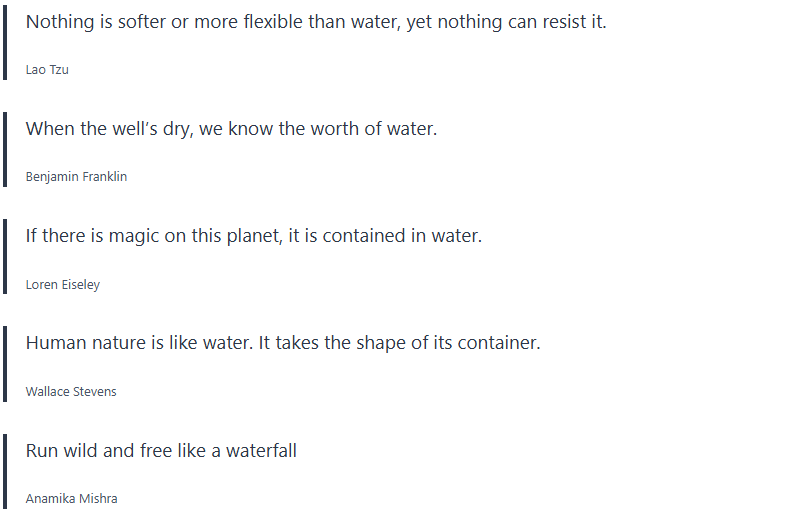Click the author name Wallace Stevens
The width and height of the screenshot is (808, 514).
click(71, 392)
